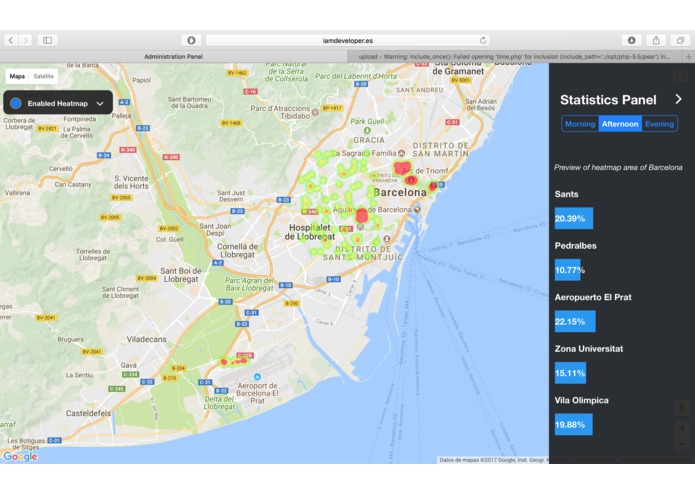Viewport: 695px width, 494px height.
Task: Click the Aeropuerto El Prat label
Action: pyautogui.click(x=593, y=297)
